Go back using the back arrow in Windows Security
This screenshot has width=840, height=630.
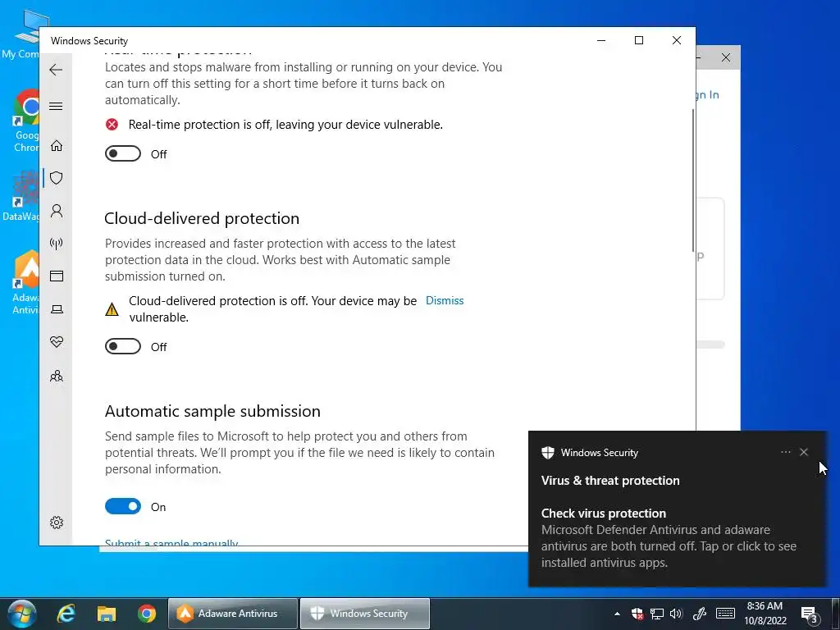56,70
